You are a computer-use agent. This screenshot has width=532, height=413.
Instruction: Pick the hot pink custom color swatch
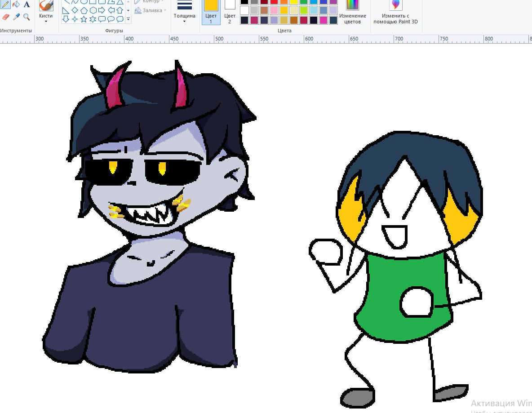(324, 20)
